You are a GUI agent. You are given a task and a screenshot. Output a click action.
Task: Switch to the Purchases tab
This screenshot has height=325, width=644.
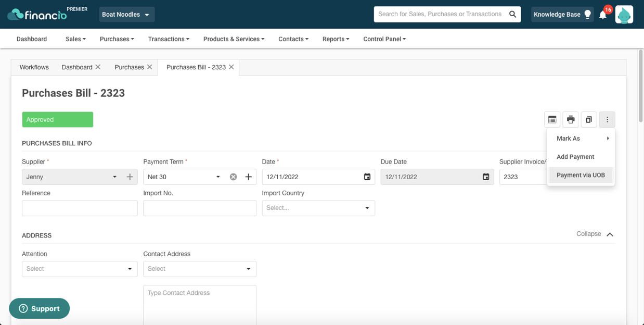[x=130, y=67]
